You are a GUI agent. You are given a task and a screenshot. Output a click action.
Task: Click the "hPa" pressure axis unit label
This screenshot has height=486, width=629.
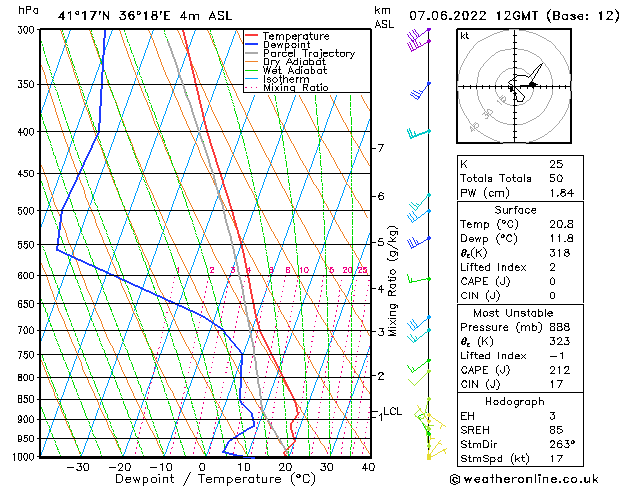tap(28, 11)
